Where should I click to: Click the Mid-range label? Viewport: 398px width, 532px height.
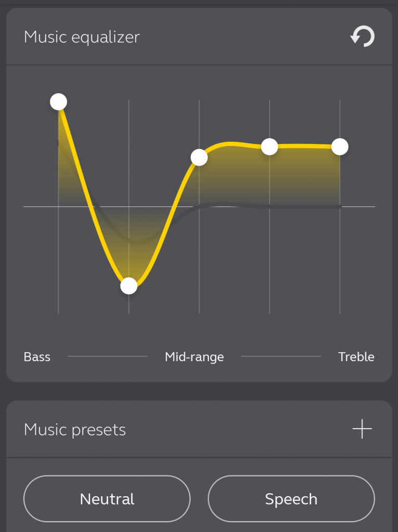pyautogui.click(x=194, y=357)
